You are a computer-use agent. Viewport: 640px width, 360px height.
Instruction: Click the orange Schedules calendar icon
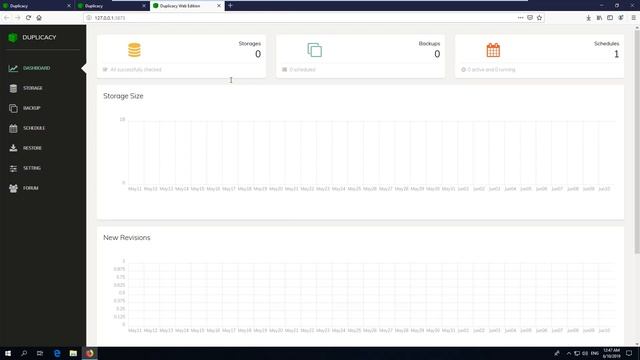click(493, 50)
